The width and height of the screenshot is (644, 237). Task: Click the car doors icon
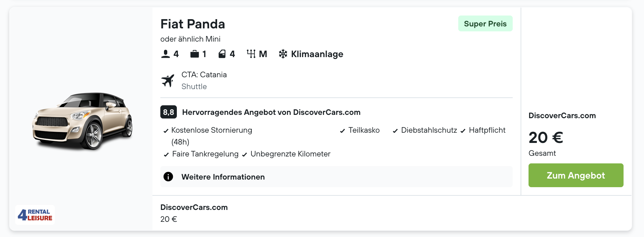(222, 54)
